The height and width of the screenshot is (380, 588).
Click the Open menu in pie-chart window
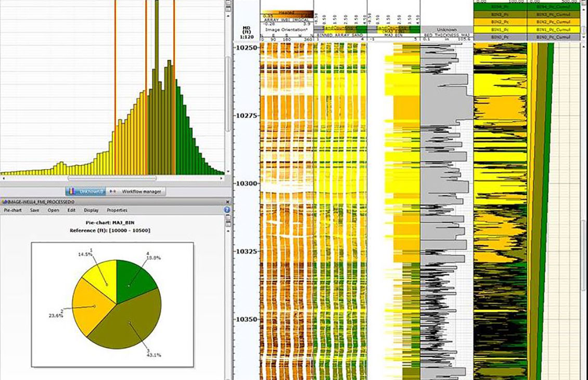tap(53, 210)
